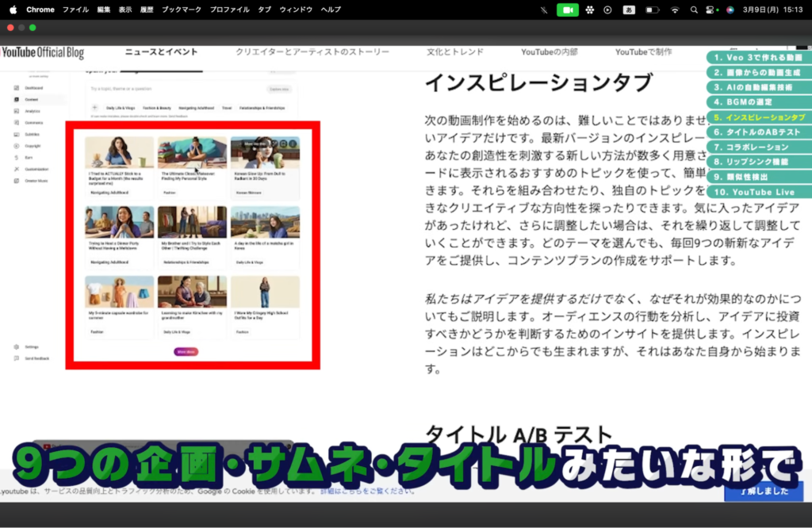The image size is (812, 528).
Task: Click the Settings gear in the sidebar
Action: coord(17,347)
